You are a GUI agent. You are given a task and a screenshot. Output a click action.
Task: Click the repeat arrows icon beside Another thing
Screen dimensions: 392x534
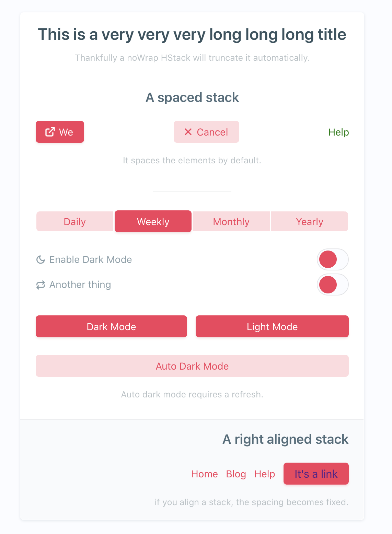41,285
